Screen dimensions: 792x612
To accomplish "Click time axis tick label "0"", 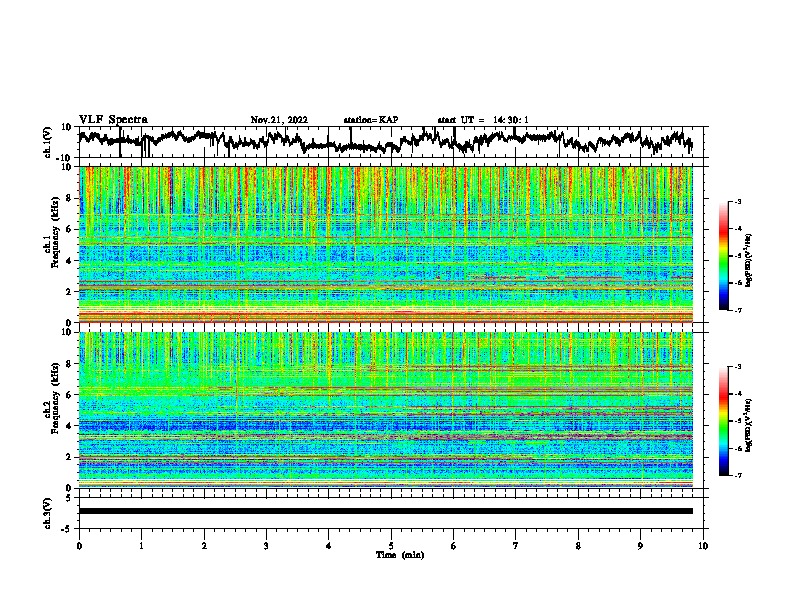I will pos(79,546).
